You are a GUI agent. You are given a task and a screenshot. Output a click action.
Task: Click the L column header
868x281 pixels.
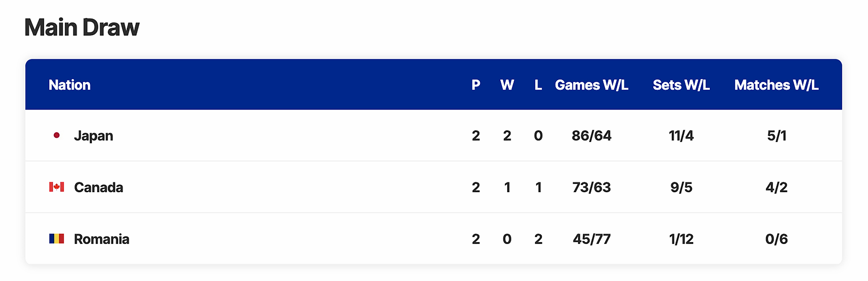538,85
